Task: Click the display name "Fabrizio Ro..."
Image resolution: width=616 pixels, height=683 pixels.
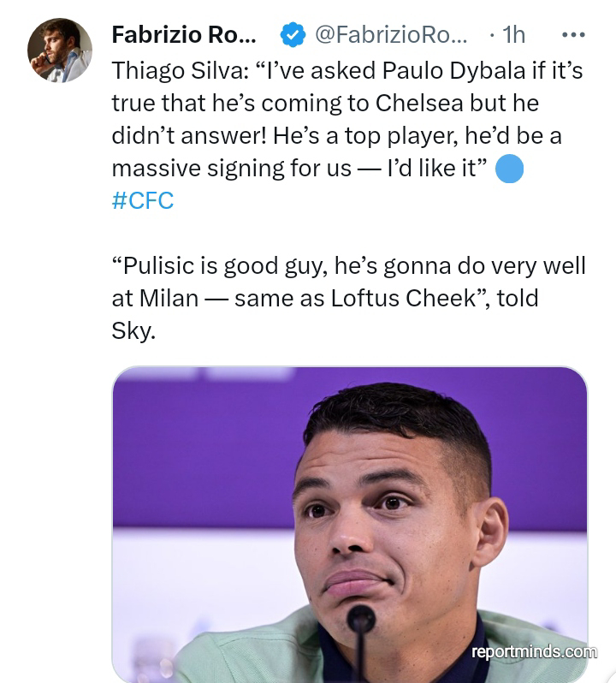Action: point(183,34)
